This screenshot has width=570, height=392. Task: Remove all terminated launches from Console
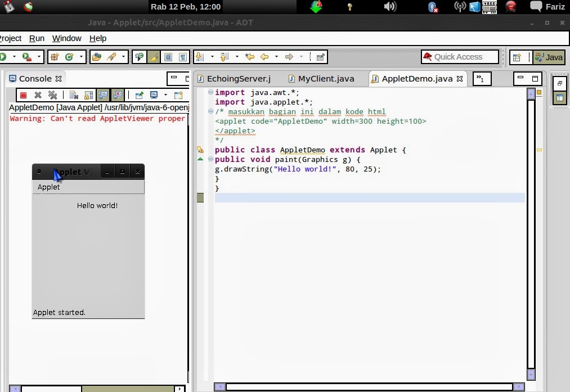coord(52,94)
